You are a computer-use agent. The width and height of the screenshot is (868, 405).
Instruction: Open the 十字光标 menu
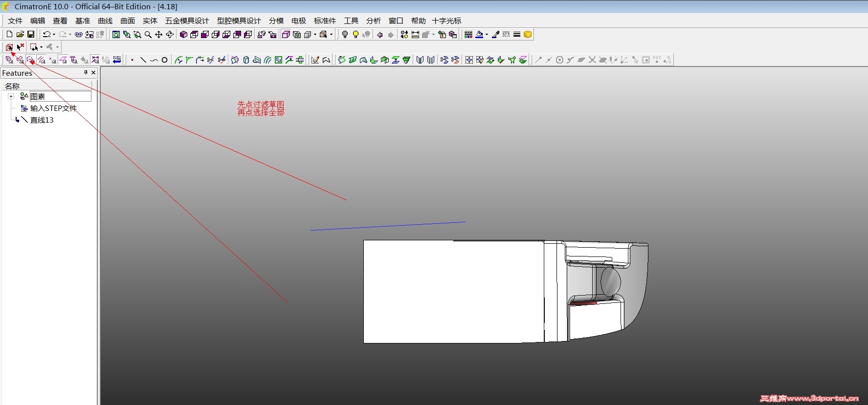click(446, 21)
